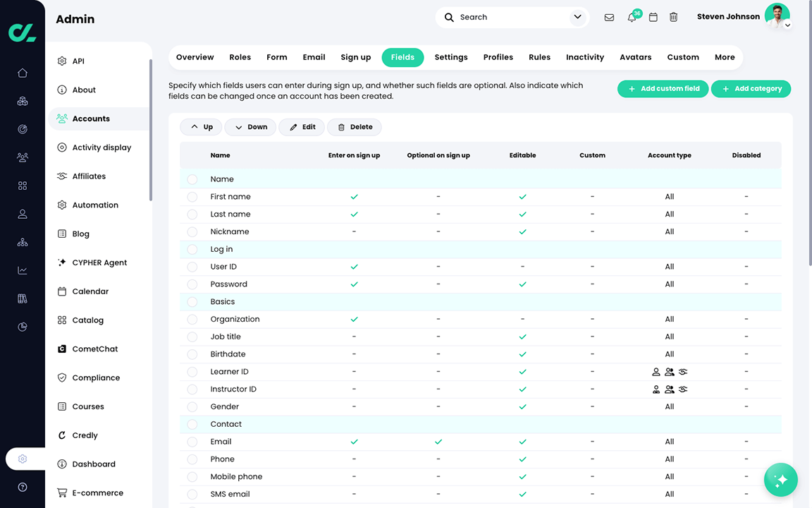Screen dimensions: 812x508
Task: Click the home icon in the sidebar
Action: [x=22, y=73]
